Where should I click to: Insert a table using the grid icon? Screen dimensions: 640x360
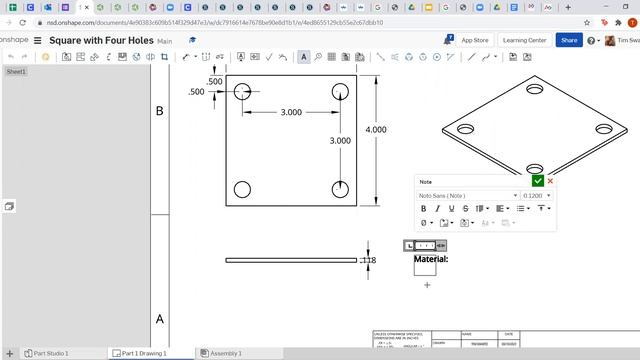(331, 57)
